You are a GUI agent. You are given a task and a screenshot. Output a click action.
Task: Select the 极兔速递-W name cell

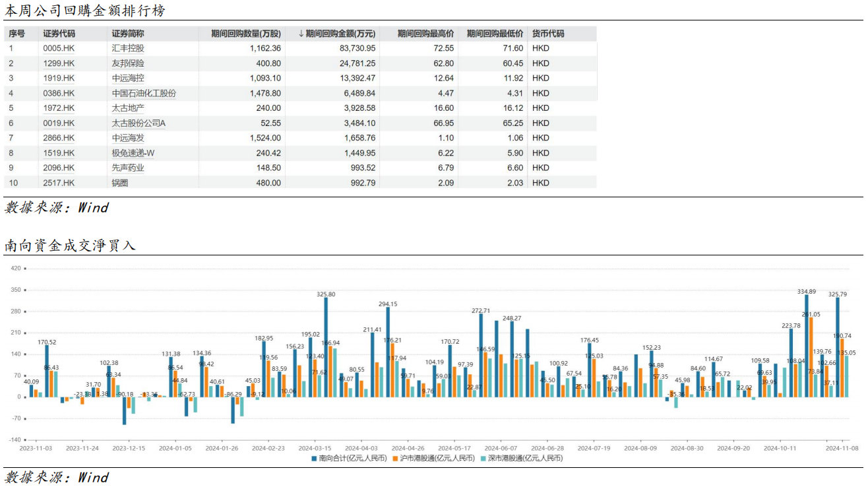(133, 153)
